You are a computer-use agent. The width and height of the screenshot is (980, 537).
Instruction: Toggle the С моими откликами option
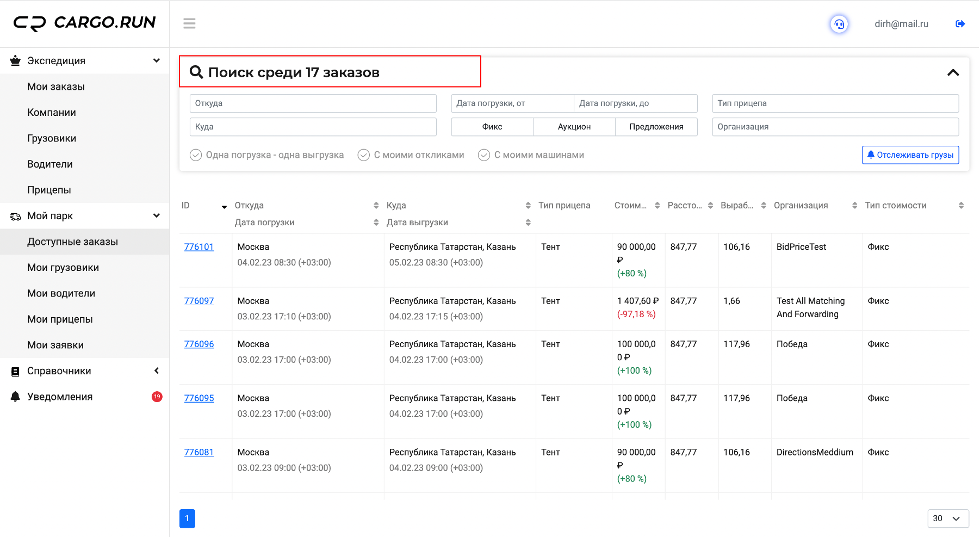tap(411, 155)
